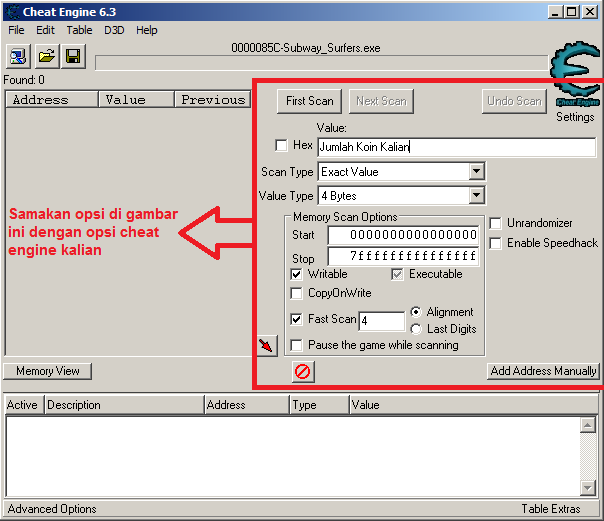Click the Next Scan button

click(x=381, y=101)
